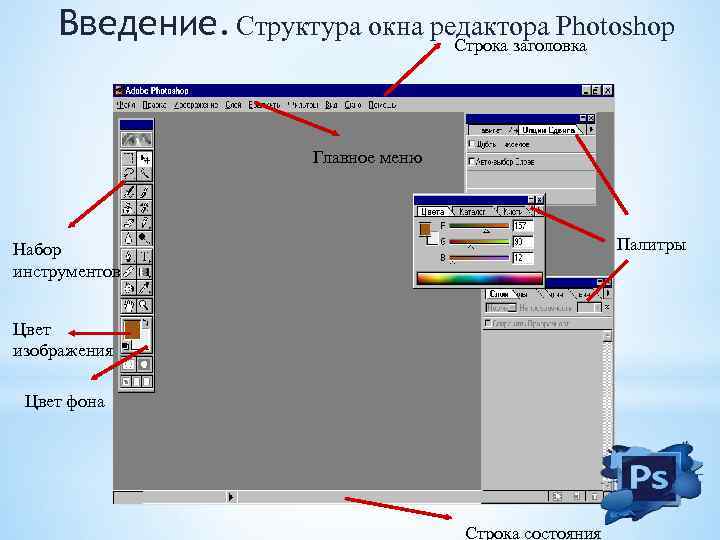Select the Hand tool
This screenshot has width=720, height=540.
point(128,305)
